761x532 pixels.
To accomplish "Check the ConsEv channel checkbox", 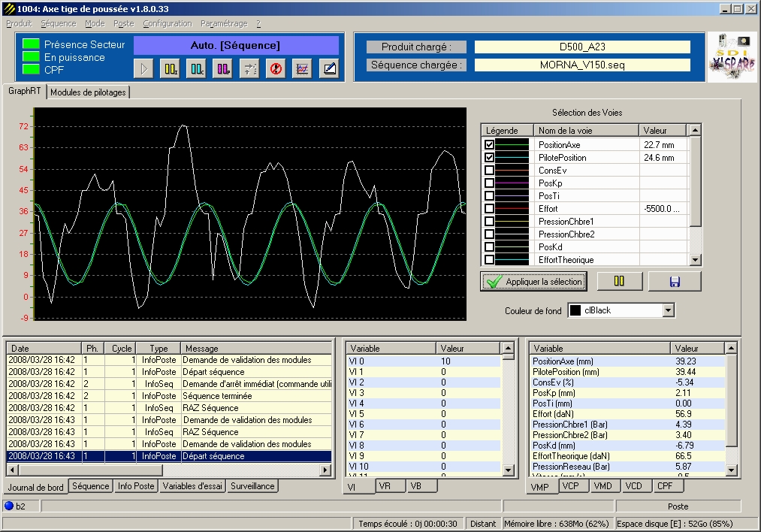I will click(489, 171).
